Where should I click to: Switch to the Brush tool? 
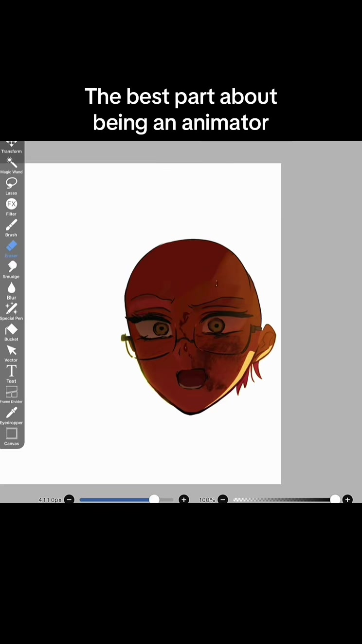(x=11, y=228)
